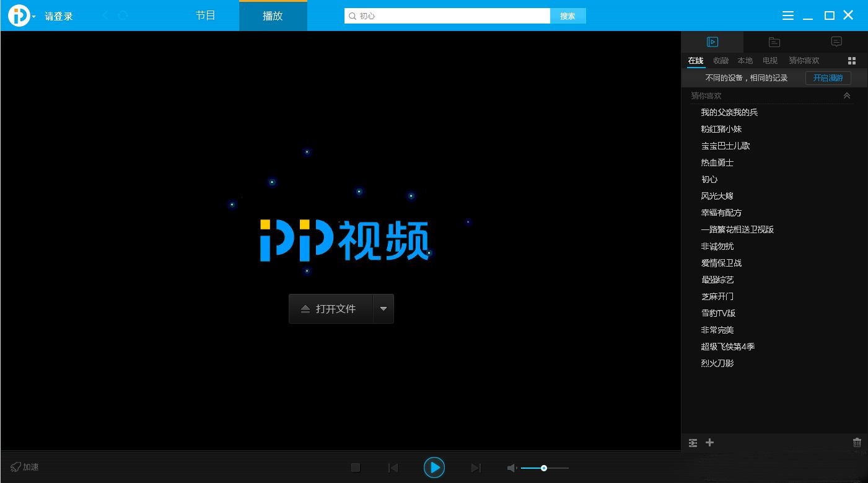
Task: Click the 加速 rocket button
Action: (25, 467)
